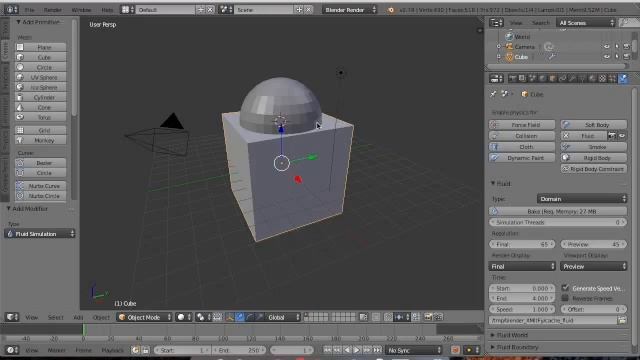Click the fluid cache path field
The height and width of the screenshot is (360, 640).
click(553, 320)
